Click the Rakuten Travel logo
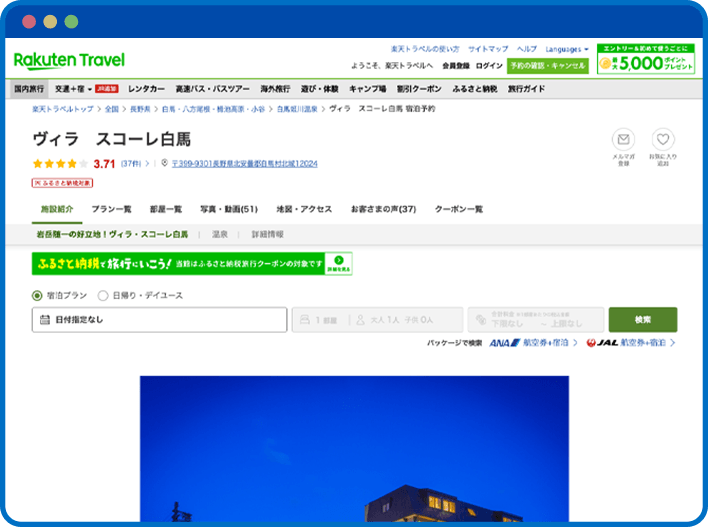This screenshot has width=708, height=527. point(69,61)
